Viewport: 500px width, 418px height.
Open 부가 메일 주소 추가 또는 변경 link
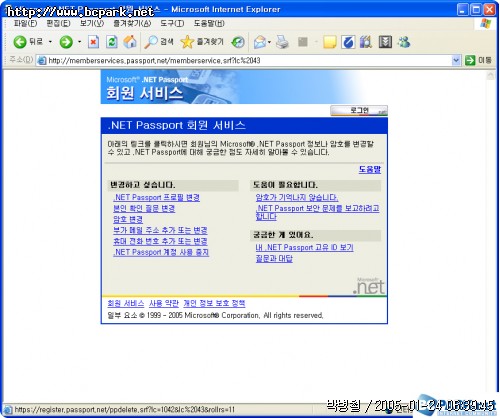point(160,230)
